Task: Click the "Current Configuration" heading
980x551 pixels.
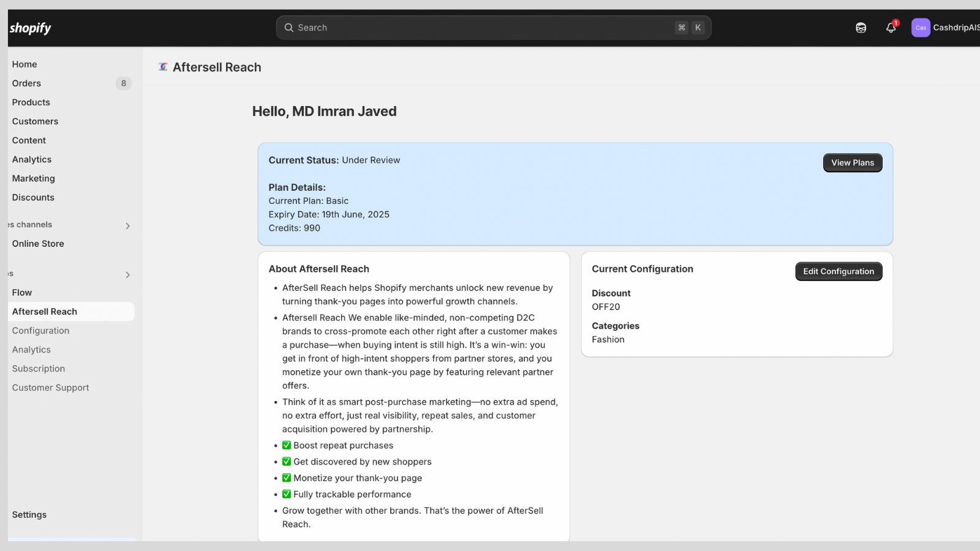Action: pos(643,269)
